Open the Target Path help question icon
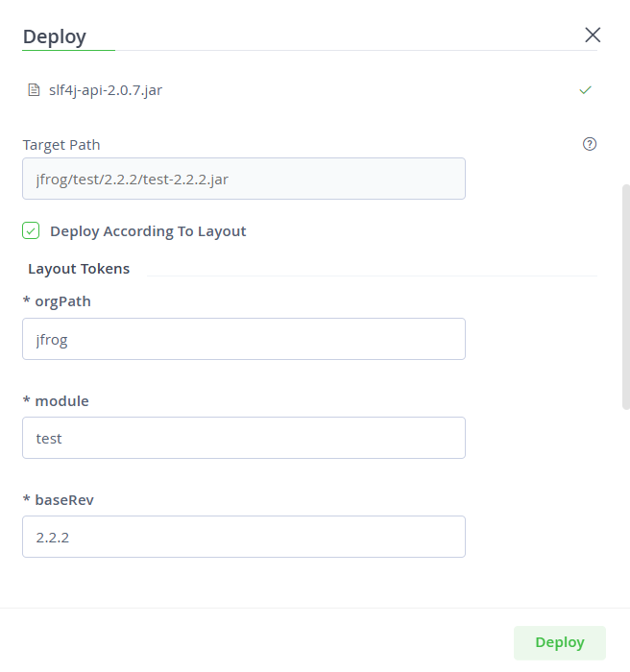Viewport: 630px width, 672px height. (x=590, y=144)
